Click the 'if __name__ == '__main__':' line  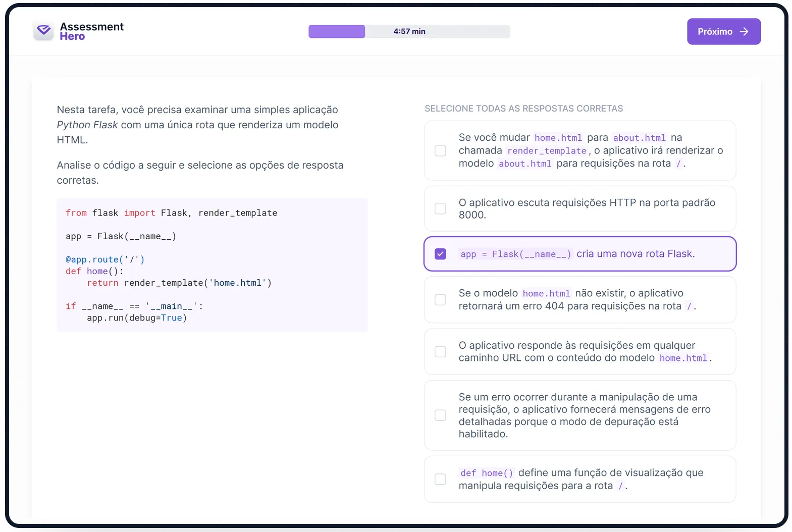tap(134, 306)
